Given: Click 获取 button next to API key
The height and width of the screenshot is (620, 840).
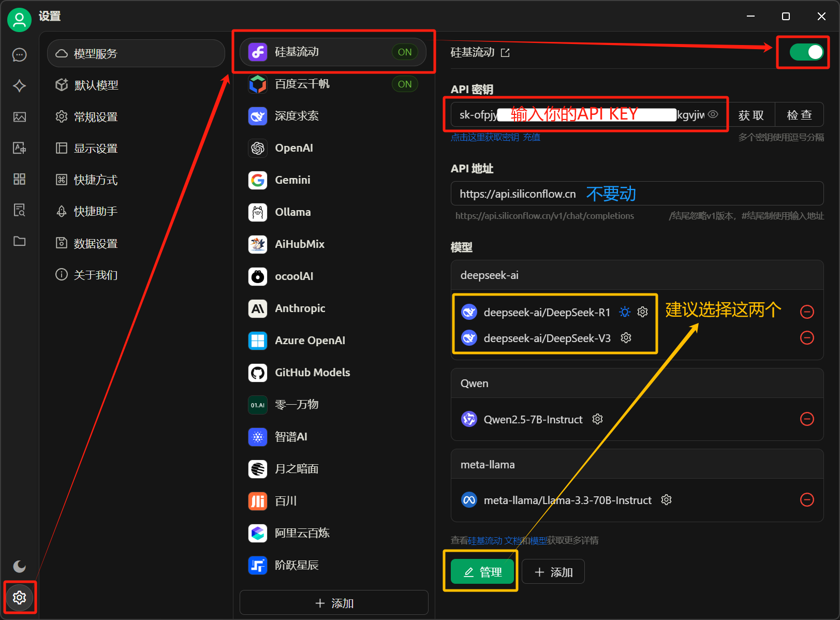Looking at the screenshot, I should 751,115.
